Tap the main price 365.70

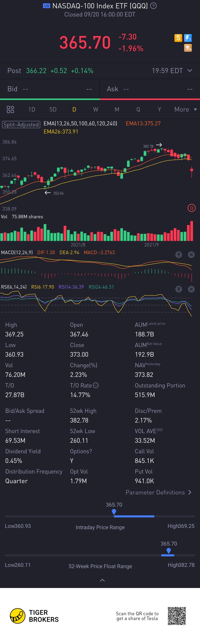pos(85,42)
